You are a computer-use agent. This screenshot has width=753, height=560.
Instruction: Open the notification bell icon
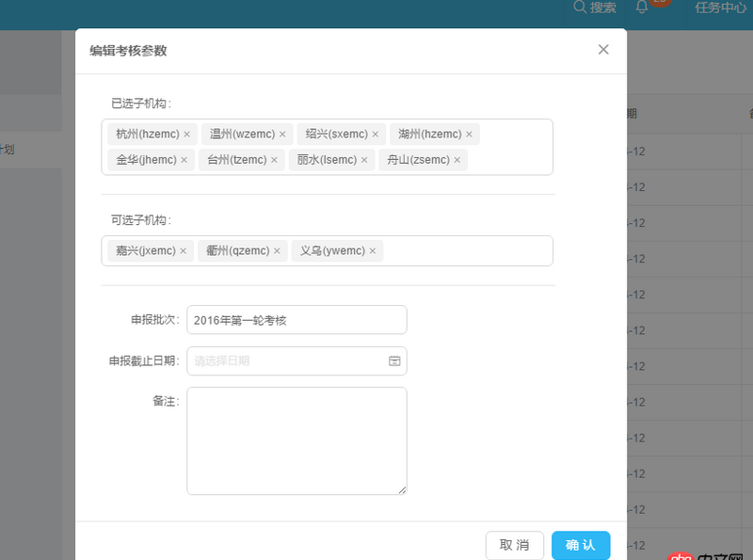point(643,9)
